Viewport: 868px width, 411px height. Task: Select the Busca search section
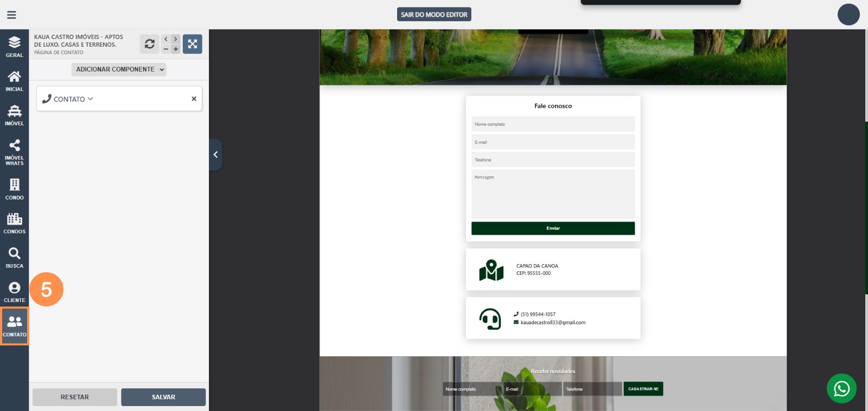15,258
